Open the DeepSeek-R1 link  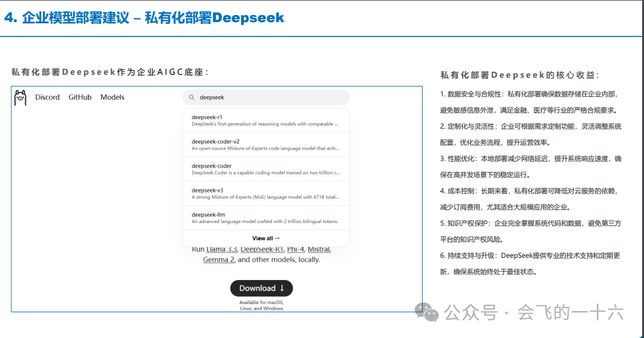click(262, 249)
